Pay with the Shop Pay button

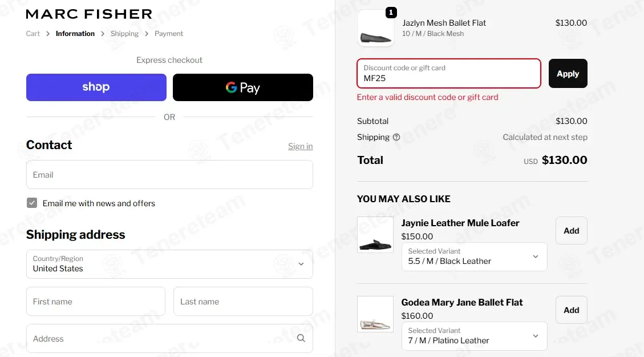96,87
